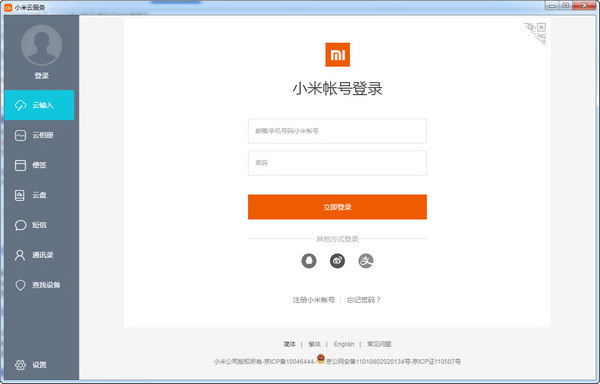
Task: Log in with QQ icon
Action: pos(309,261)
